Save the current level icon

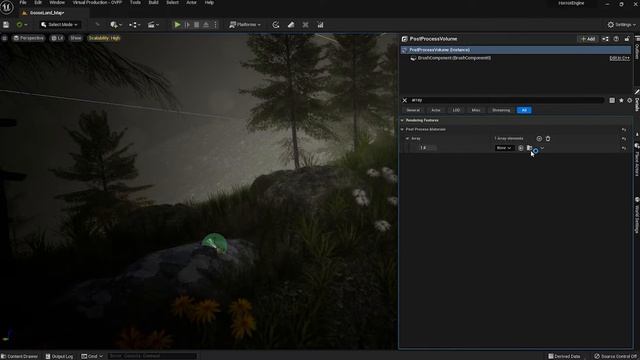tap(6, 25)
